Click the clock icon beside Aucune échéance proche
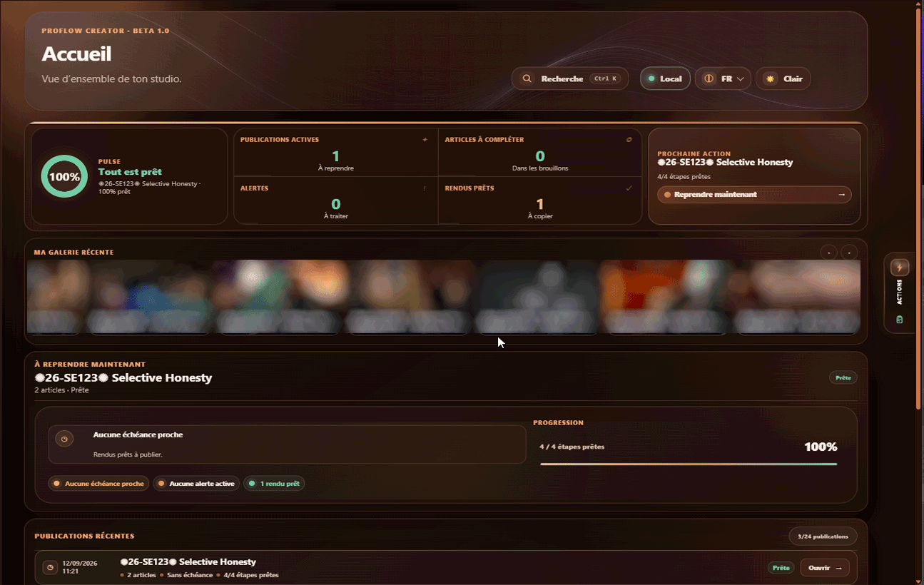This screenshot has height=585, width=924. click(64, 439)
